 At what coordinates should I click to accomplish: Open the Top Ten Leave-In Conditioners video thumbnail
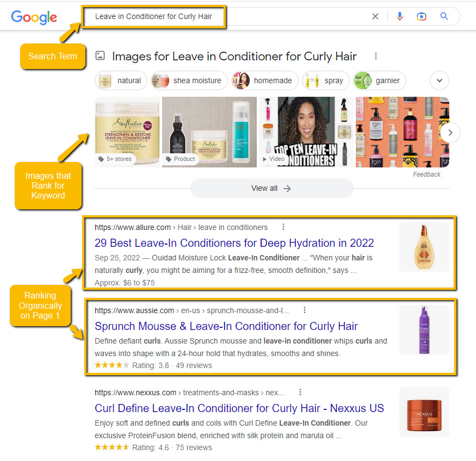click(x=306, y=132)
